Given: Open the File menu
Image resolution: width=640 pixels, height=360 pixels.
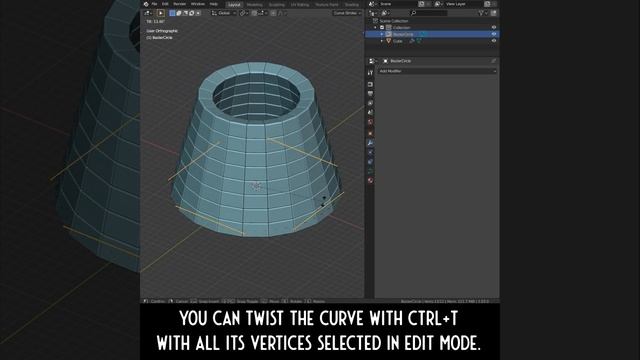Looking at the screenshot, I should [x=154, y=4].
